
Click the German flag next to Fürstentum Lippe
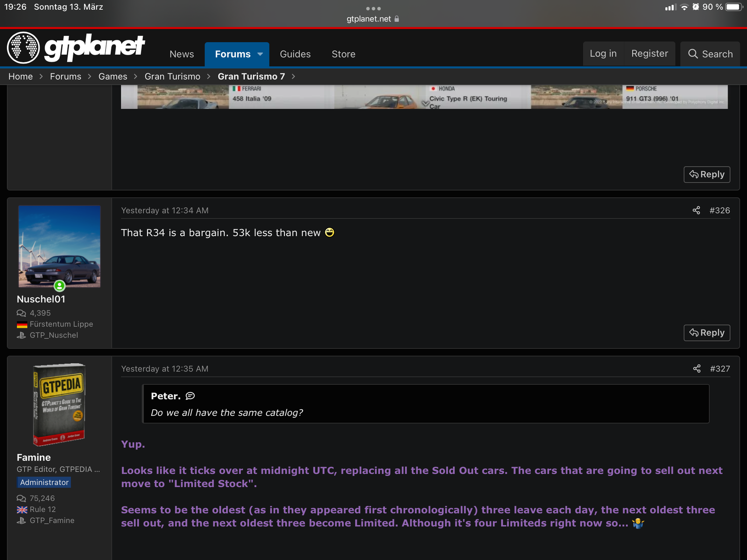[x=22, y=324]
